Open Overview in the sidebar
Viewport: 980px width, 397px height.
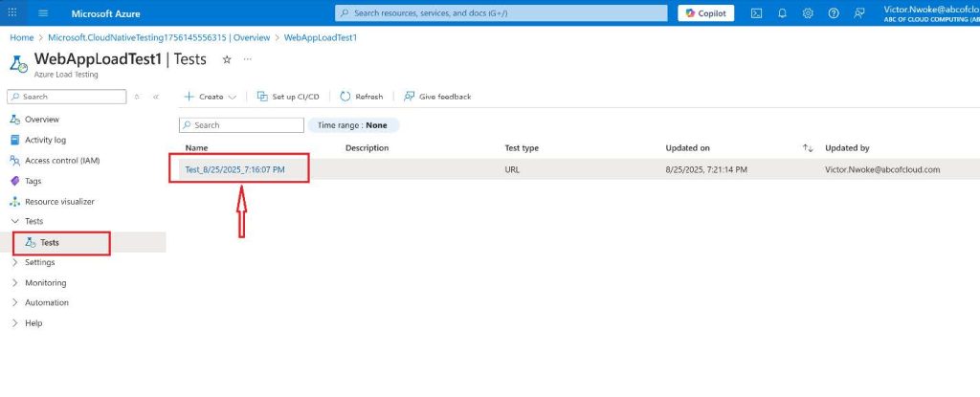pos(42,120)
